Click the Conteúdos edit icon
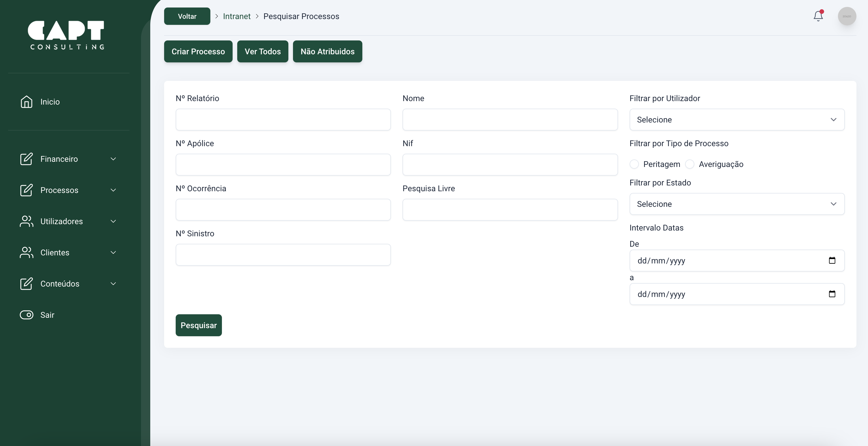The image size is (868, 446). coord(26,284)
